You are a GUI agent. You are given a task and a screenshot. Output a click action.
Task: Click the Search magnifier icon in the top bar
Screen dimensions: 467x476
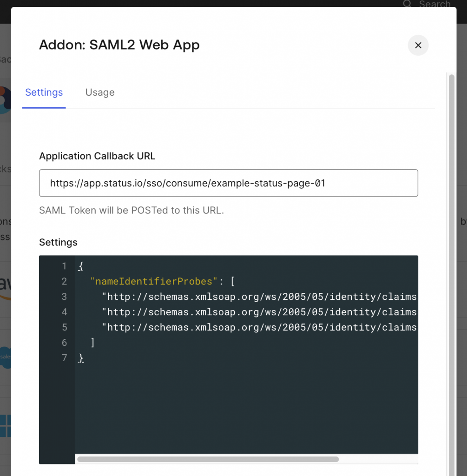coord(407,4)
